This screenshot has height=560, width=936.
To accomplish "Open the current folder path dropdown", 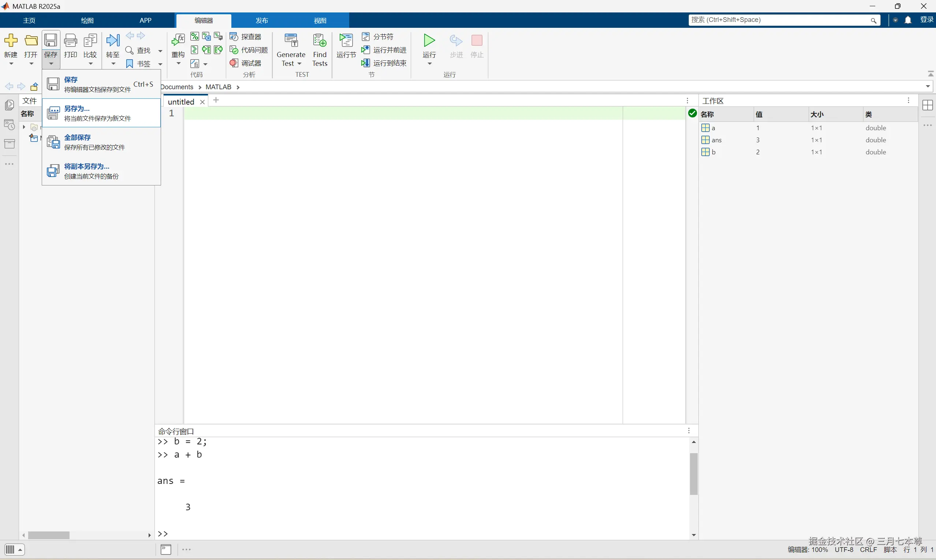I will (928, 86).
